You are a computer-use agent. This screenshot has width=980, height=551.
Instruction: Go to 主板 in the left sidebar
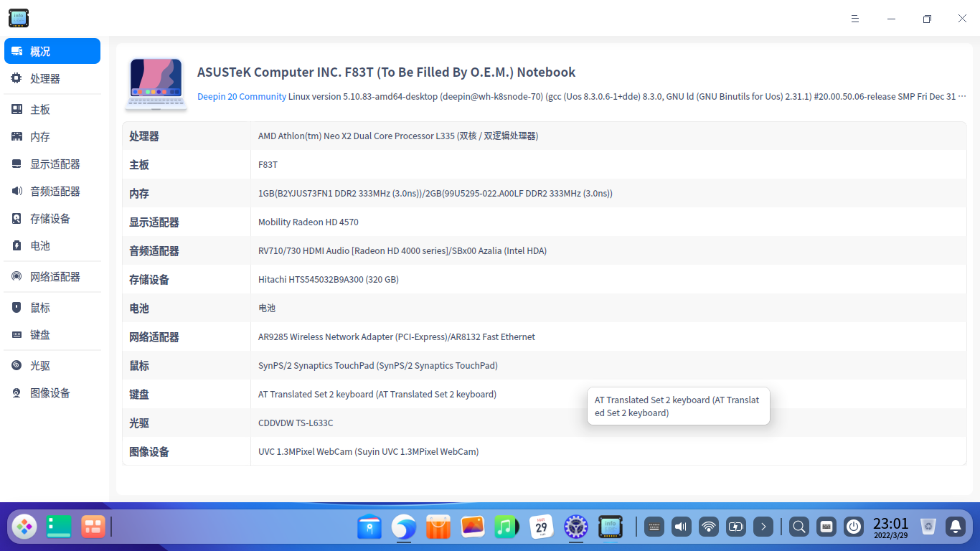click(x=52, y=109)
